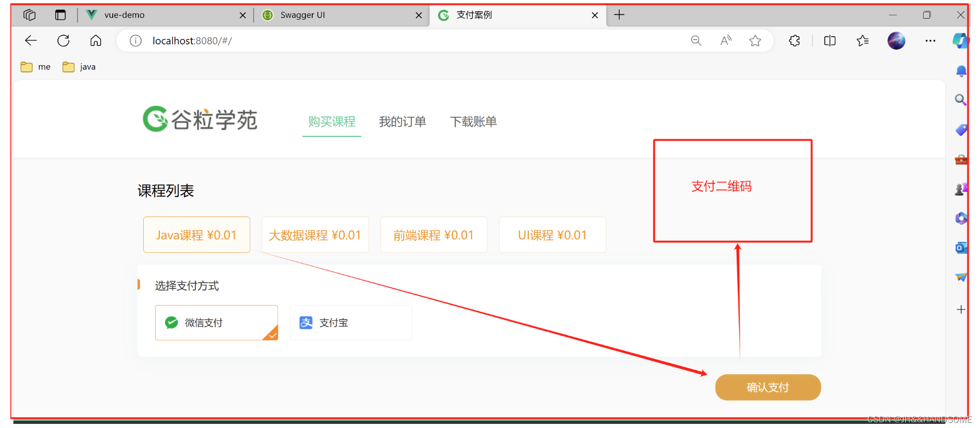
Task: Open the java bookmarks folder
Action: click(79, 67)
